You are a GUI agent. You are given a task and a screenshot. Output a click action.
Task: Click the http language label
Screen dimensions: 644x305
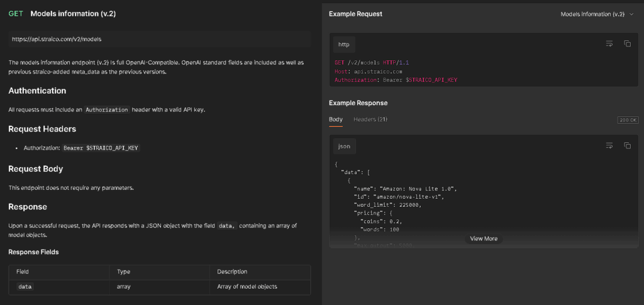(344, 44)
